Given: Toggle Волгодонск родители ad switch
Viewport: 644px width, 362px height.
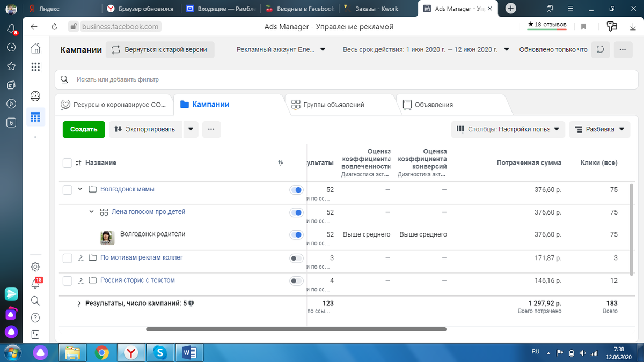Looking at the screenshot, I should (296, 235).
